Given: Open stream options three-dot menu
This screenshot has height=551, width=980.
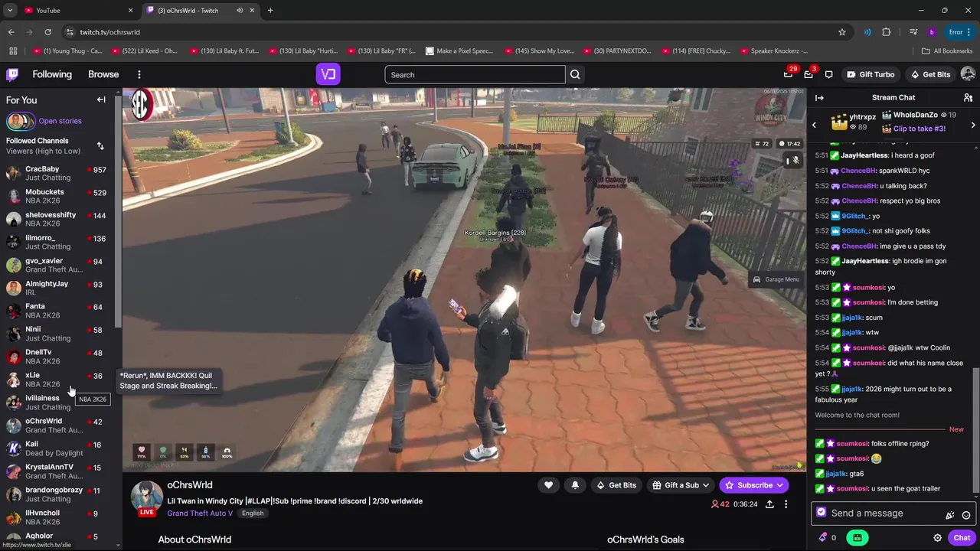Looking at the screenshot, I should pos(786,504).
